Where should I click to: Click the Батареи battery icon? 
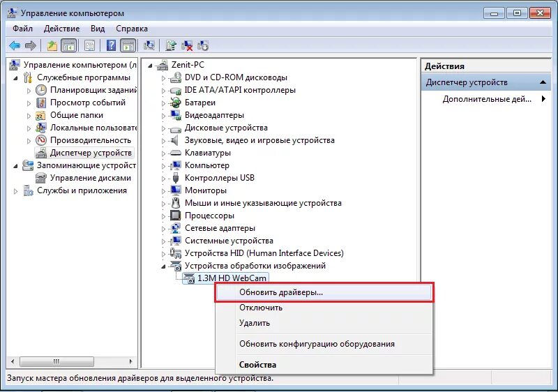[176, 103]
